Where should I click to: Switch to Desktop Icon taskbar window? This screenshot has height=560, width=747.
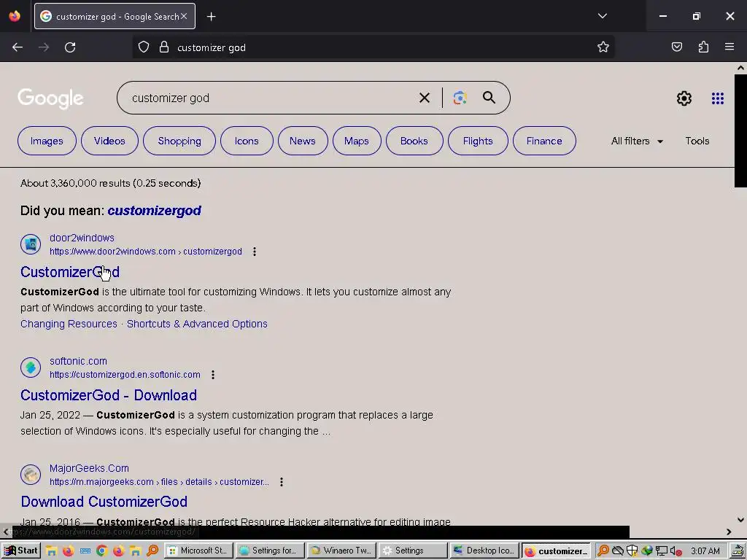click(x=484, y=551)
